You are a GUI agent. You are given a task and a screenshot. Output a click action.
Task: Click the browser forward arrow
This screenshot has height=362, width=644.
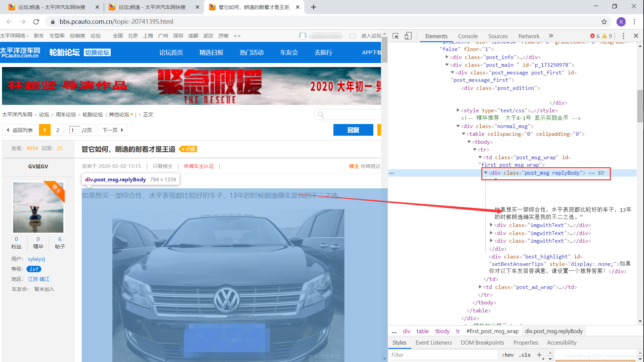click(22, 21)
